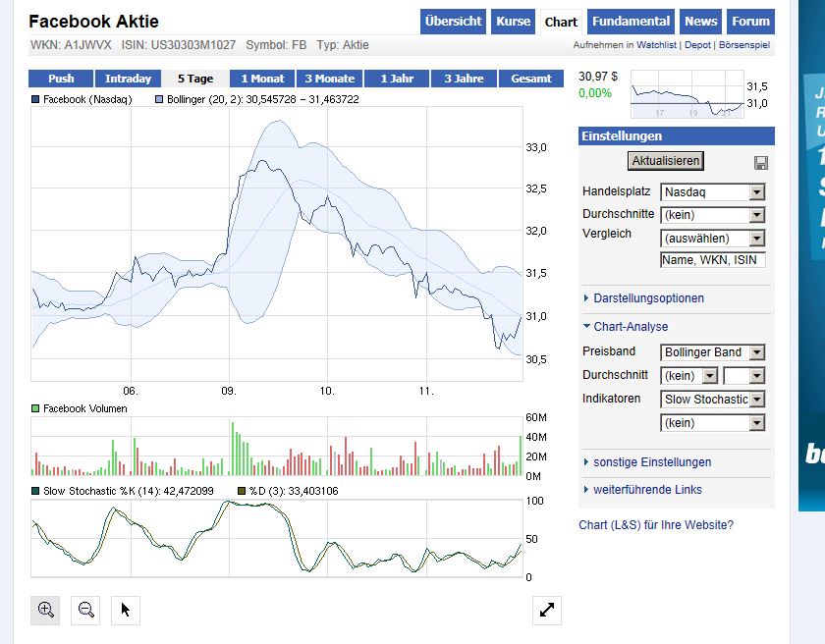
Task: Expand sonstige Einstellungen section
Action: click(651, 462)
